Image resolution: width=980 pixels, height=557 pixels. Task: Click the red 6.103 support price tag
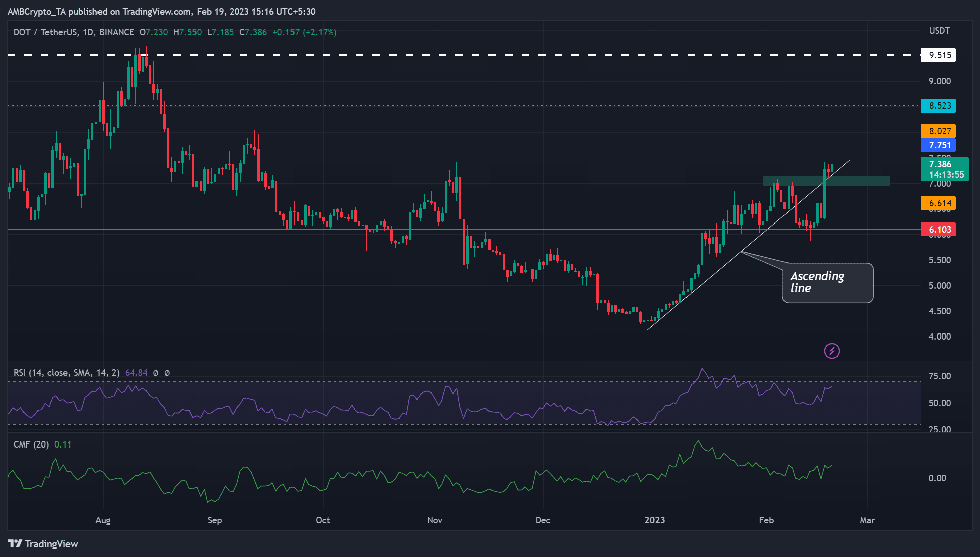point(938,229)
